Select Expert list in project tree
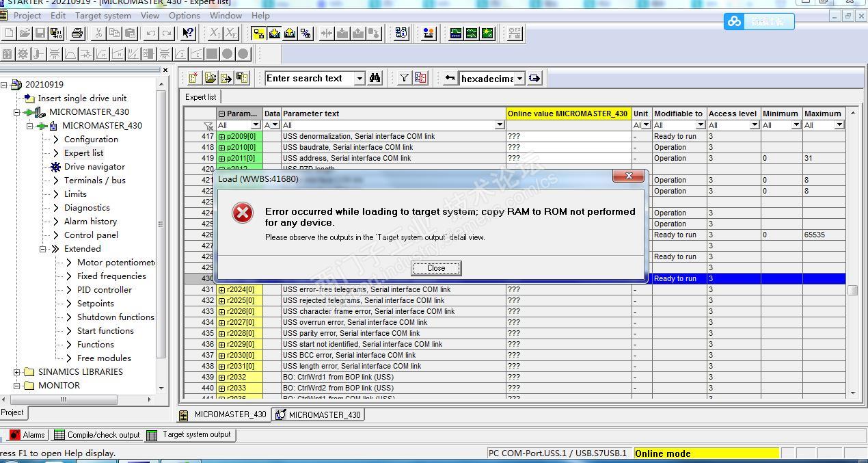 tap(83, 153)
